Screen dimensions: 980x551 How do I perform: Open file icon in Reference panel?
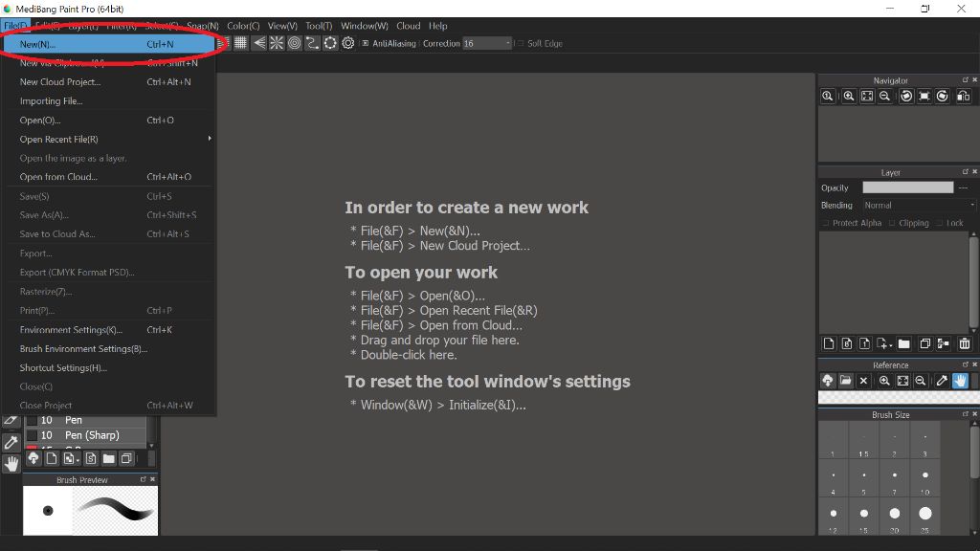pos(846,381)
